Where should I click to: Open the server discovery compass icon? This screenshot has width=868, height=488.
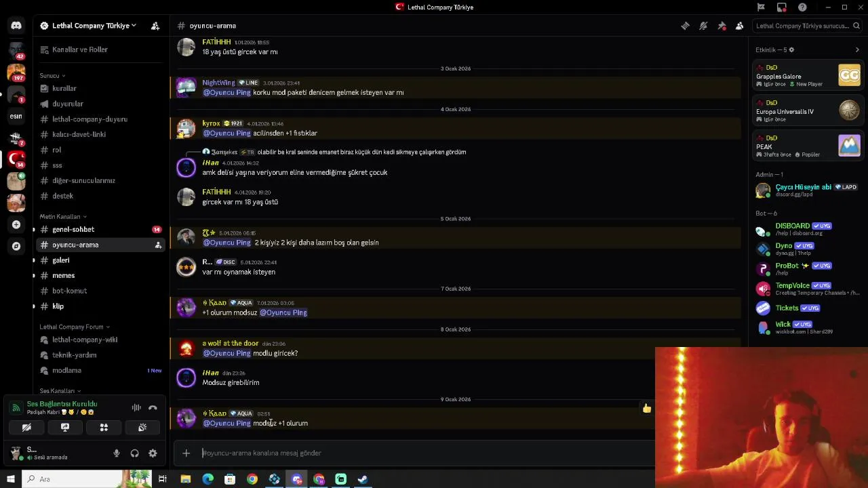coord(16,246)
